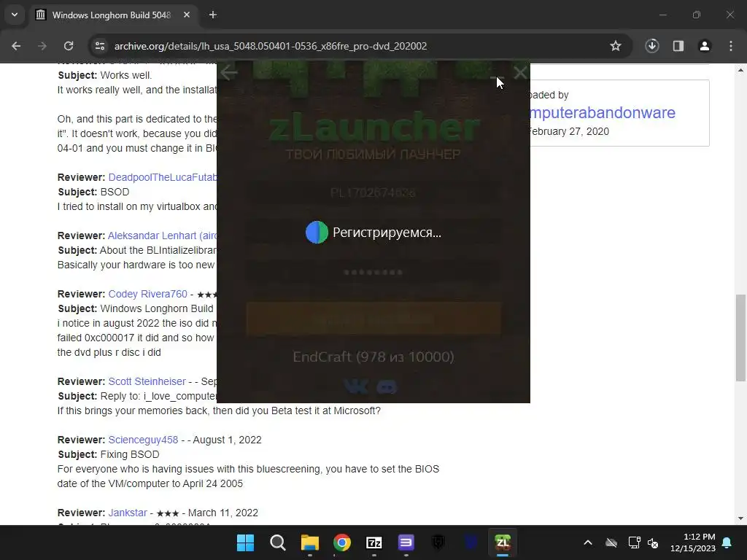Click the zLauncher password field
The height and width of the screenshot is (560, 747).
tap(373, 273)
